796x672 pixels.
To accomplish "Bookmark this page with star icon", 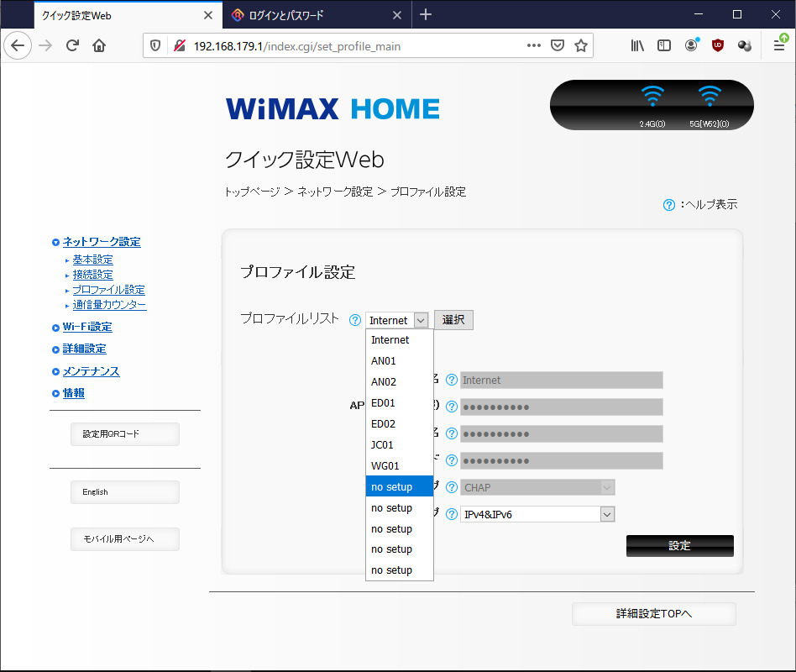I will 580,46.
